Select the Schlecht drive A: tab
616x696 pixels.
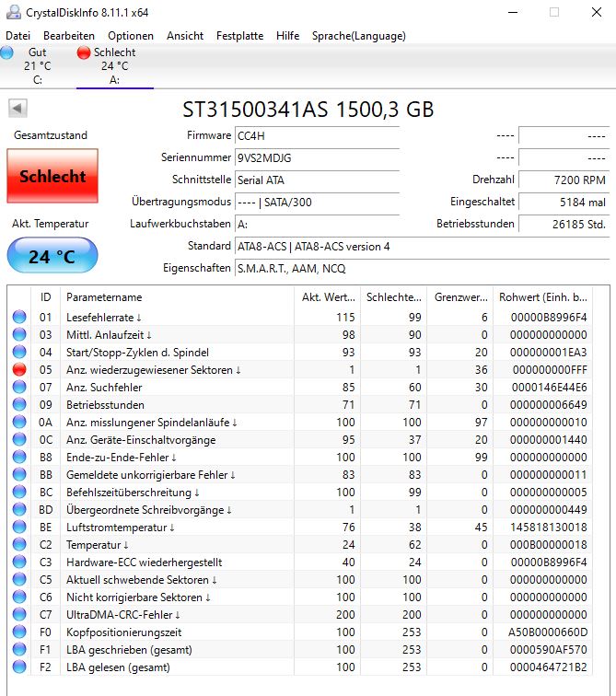tap(115, 66)
